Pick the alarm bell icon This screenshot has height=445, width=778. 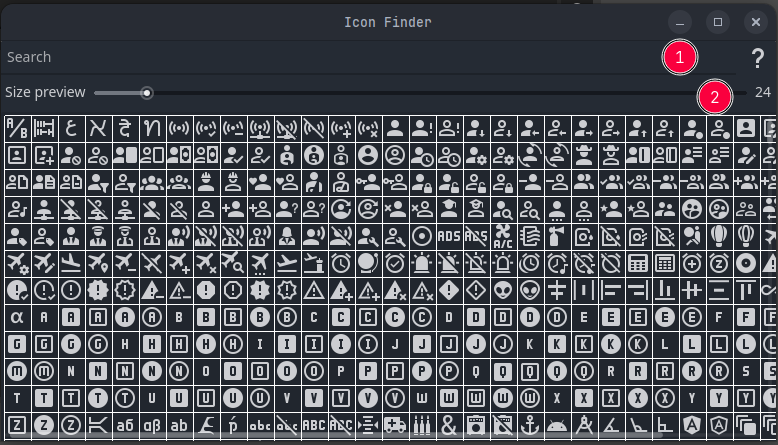coord(368,263)
